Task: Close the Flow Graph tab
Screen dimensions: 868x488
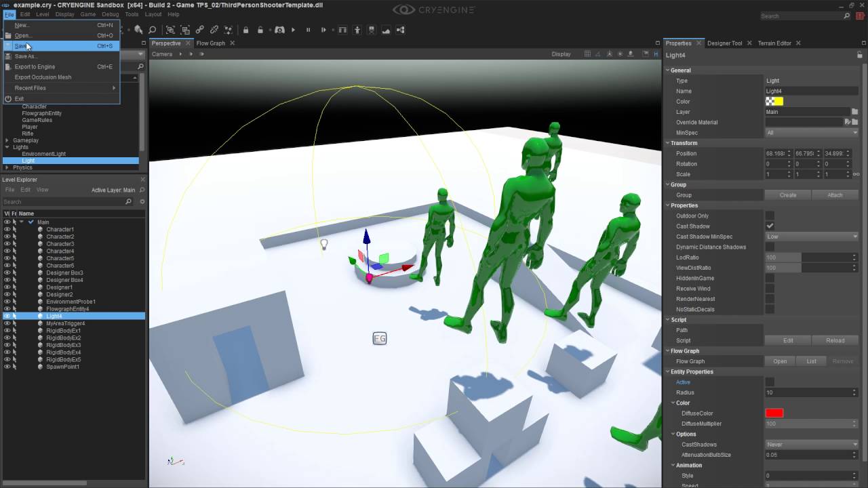Action: point(232,43)
